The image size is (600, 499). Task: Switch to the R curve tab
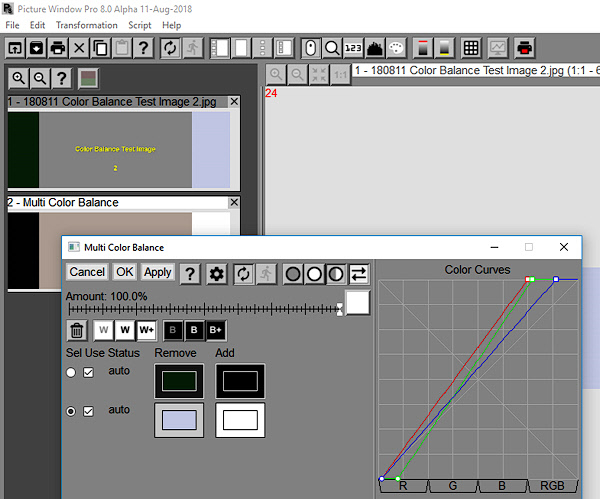click(403, 486)
